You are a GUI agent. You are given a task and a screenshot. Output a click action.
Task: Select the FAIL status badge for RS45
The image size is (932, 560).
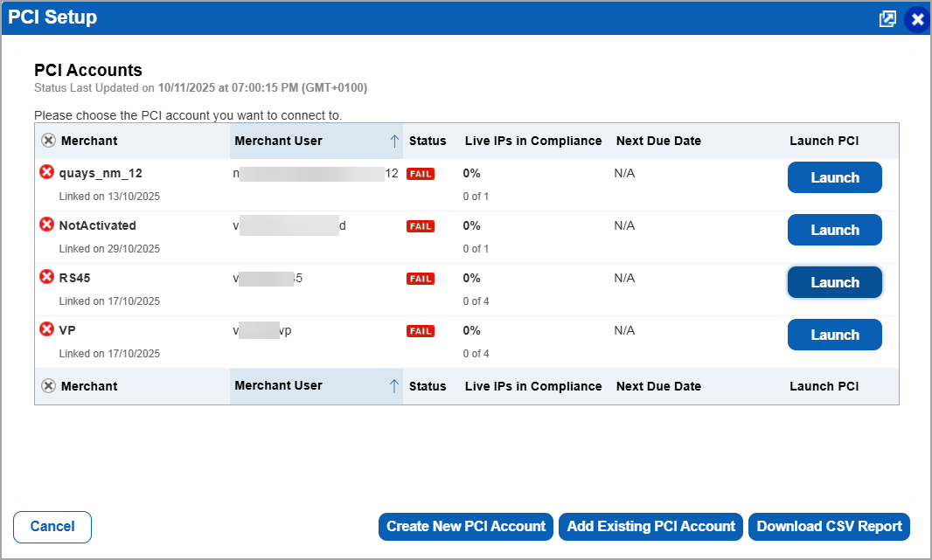(421, 278)
